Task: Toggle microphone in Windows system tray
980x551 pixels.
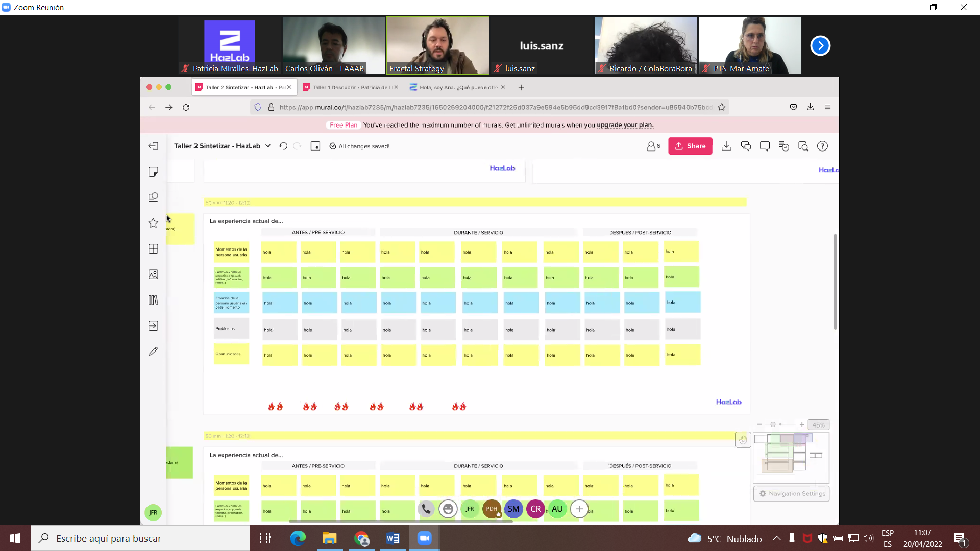Action: coord(792,538)
